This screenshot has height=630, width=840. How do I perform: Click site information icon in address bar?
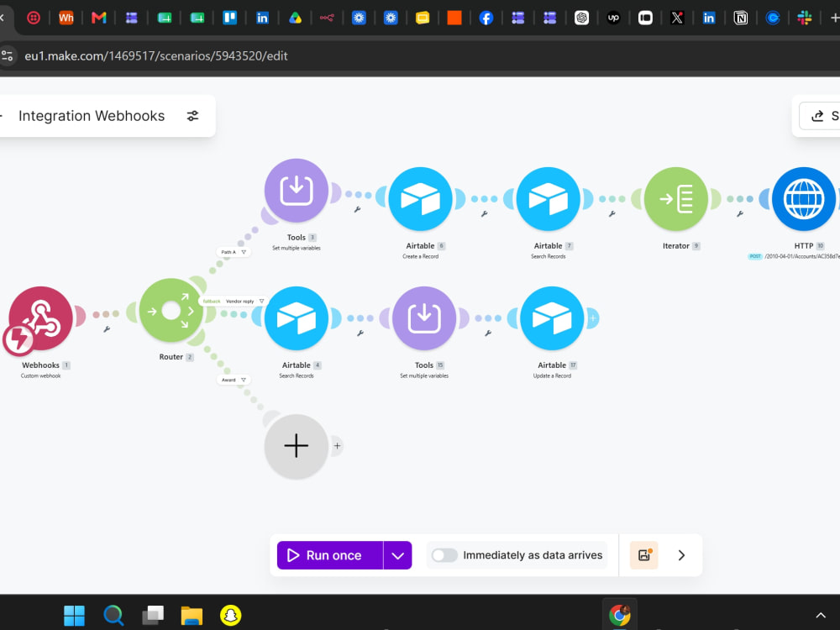[8, 55]
